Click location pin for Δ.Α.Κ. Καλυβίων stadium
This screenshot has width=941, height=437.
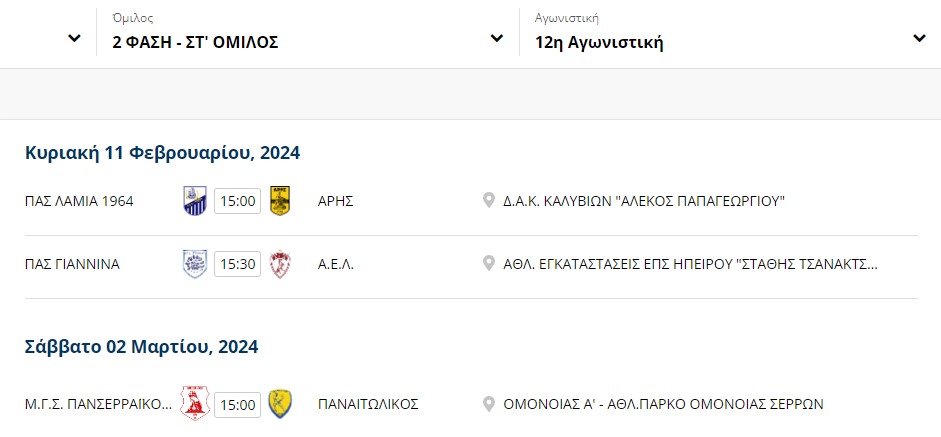pos(489,201)
